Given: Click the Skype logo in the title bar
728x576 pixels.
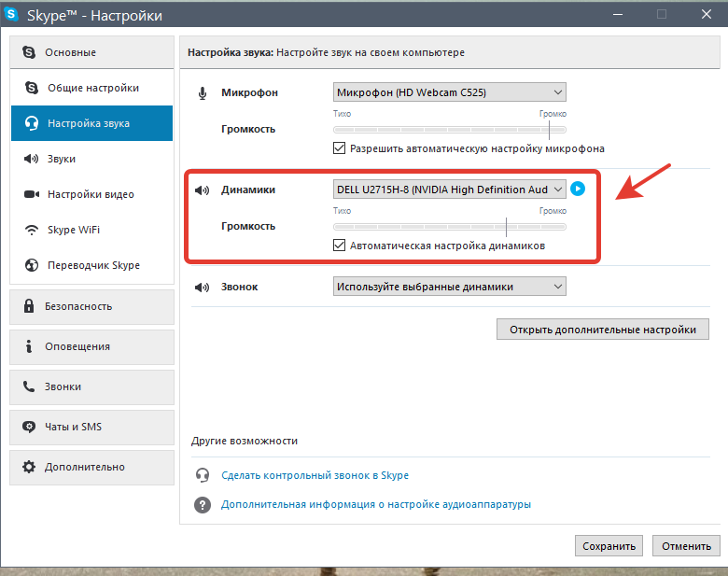Looking at the screenshot, I should (10, 14).
